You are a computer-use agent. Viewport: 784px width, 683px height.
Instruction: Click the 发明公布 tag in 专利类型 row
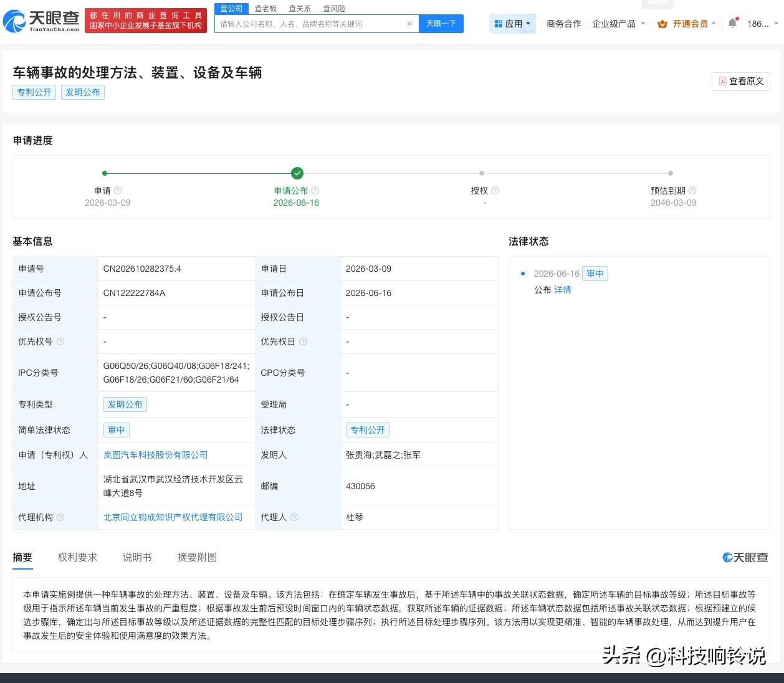125,404
